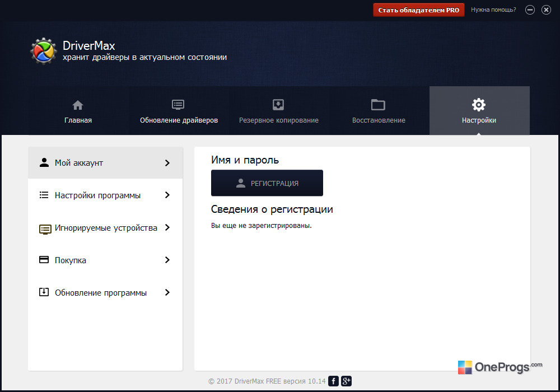Click the Вы еще не зарегистрированы text
This screenshot has width=560, height=392.
(261, 226)
